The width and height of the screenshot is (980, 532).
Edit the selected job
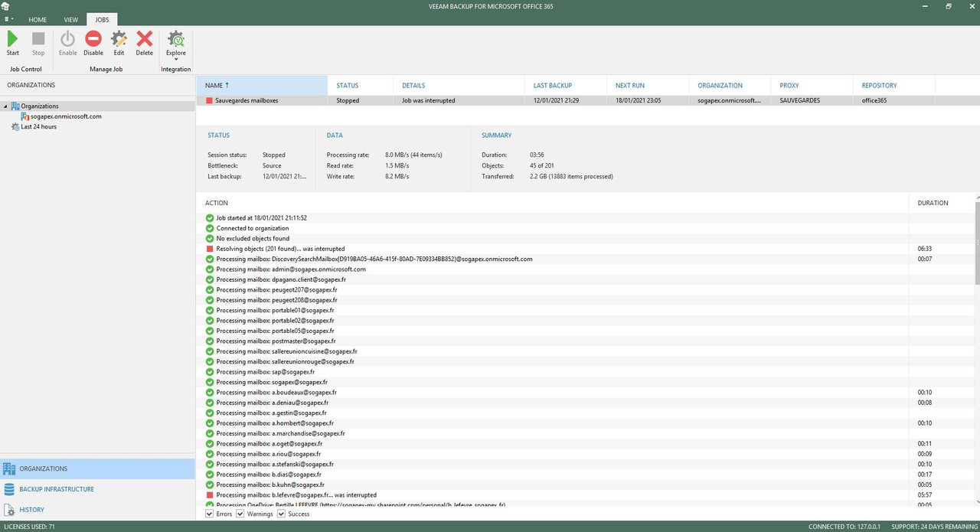tap(119, 44)
